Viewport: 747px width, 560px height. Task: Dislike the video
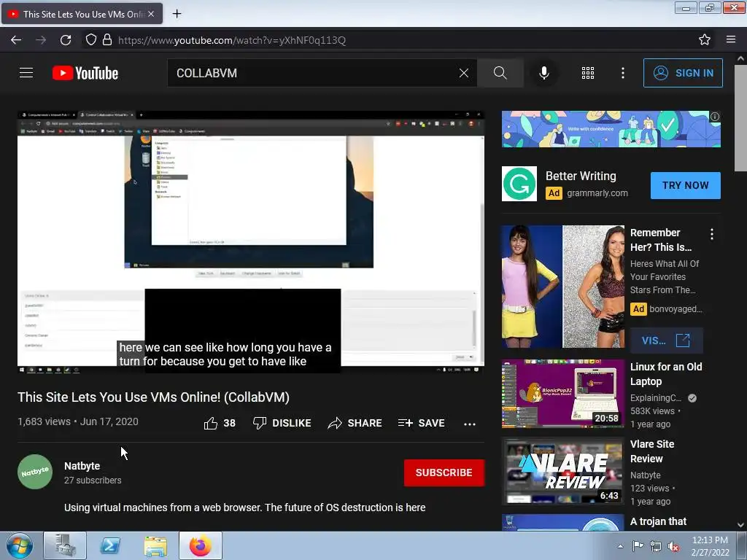coord(282,424)
